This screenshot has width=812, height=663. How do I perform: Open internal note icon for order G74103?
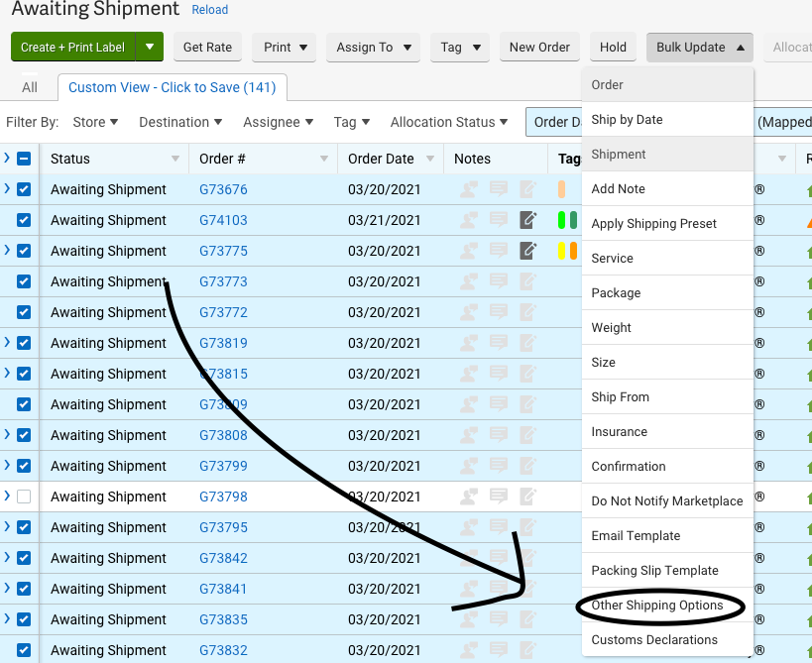[528, 220]
